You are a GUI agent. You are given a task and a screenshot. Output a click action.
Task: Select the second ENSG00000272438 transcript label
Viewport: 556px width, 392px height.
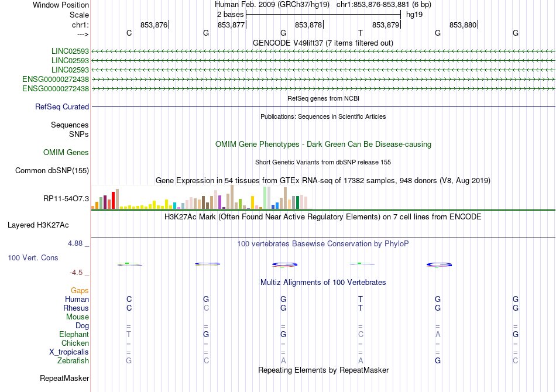(56, 88)
